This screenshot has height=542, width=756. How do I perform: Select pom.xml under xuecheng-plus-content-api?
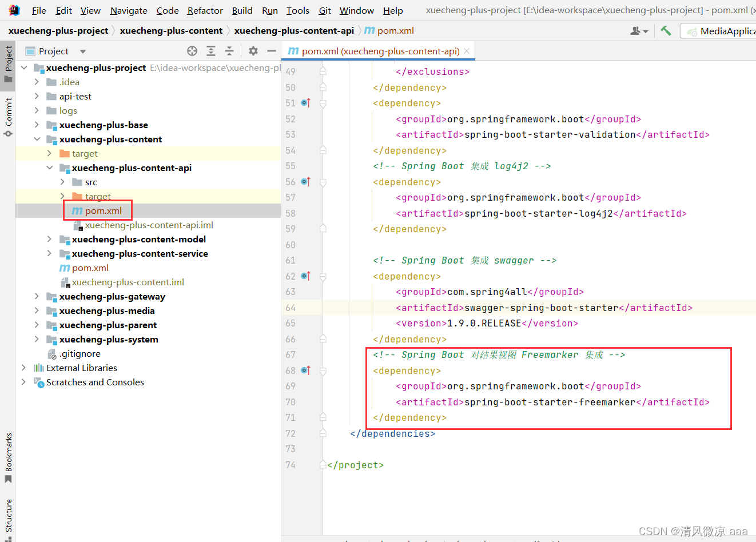(104, 210)
